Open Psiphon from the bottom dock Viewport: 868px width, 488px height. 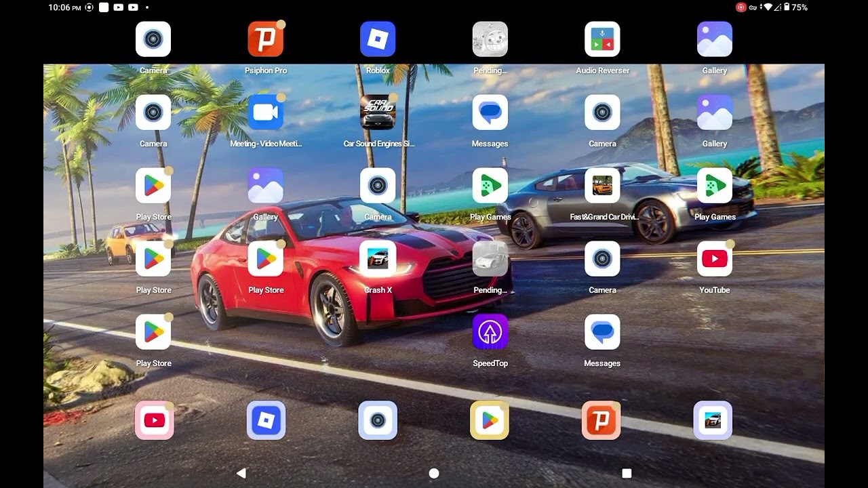(601, 420)
